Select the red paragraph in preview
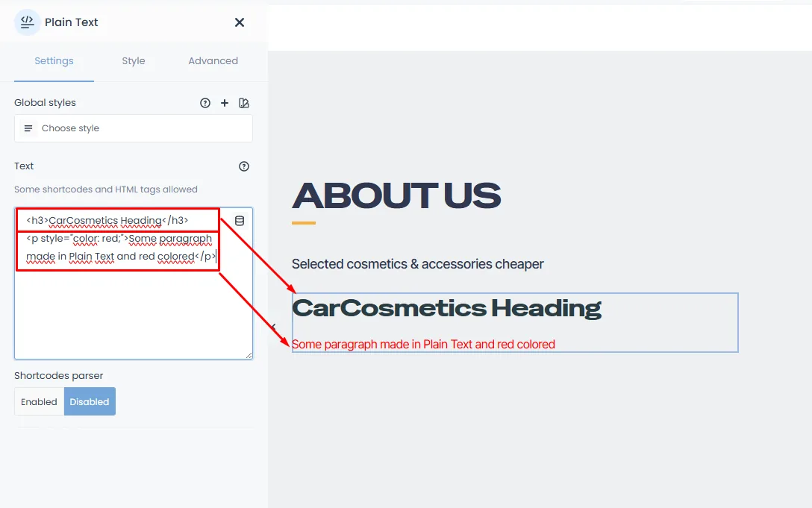Screen dimensions: 812x508 423,345
